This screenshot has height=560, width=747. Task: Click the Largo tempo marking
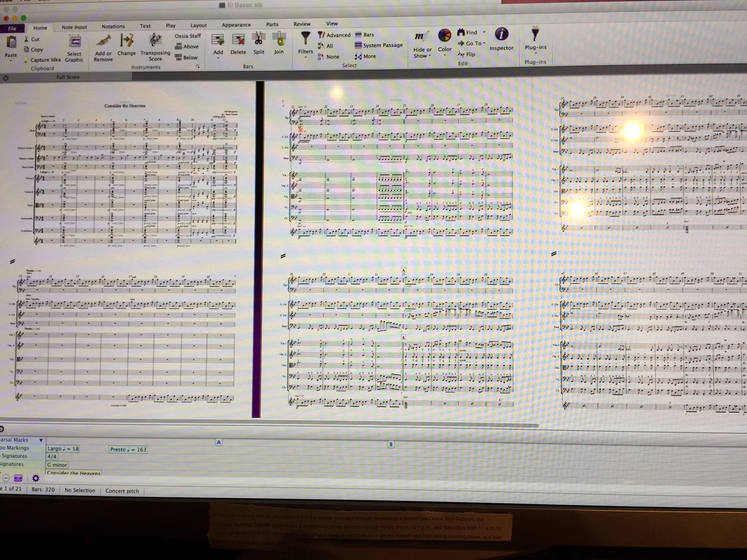[63, 449]
